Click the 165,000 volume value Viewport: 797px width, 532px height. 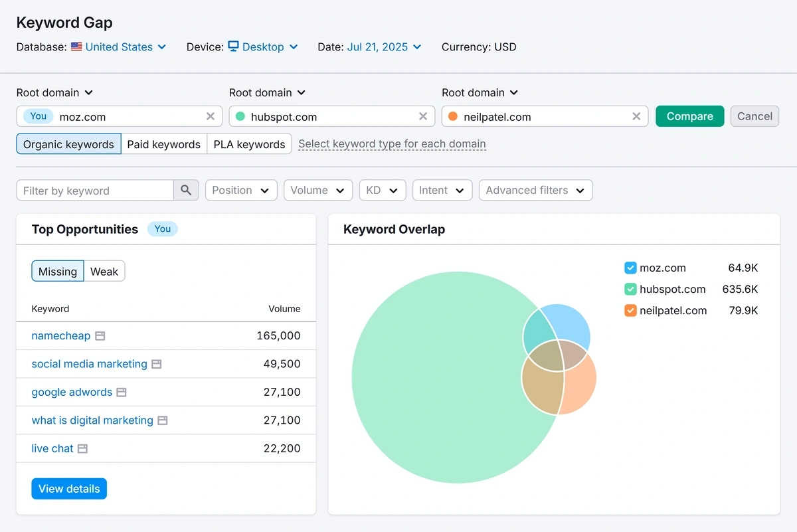point(278,336)
